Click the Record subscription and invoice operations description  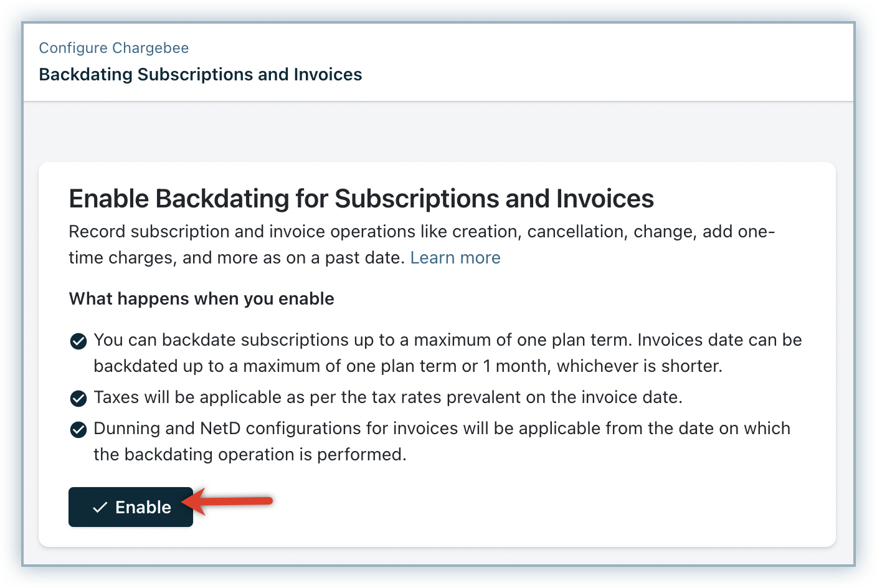point(421,232)
